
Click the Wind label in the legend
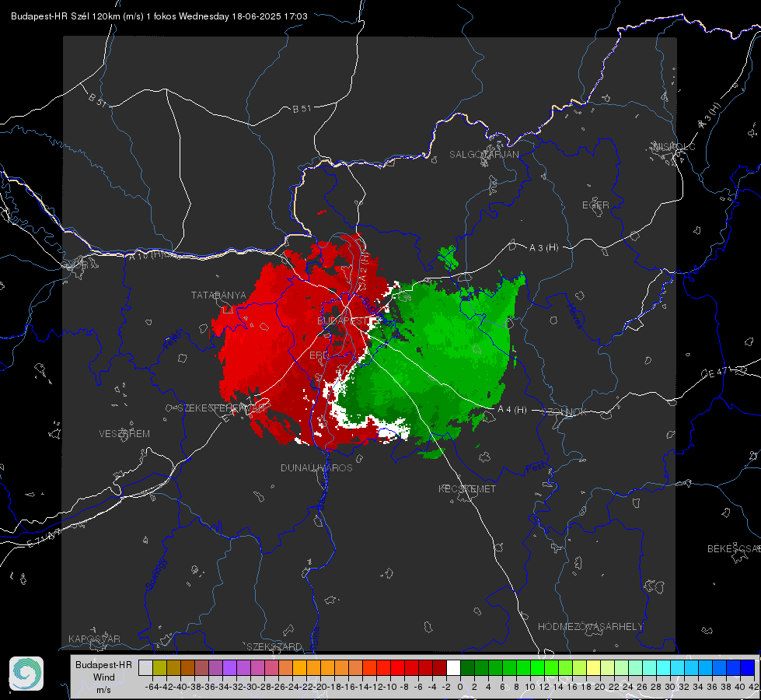tap(104, 677)
